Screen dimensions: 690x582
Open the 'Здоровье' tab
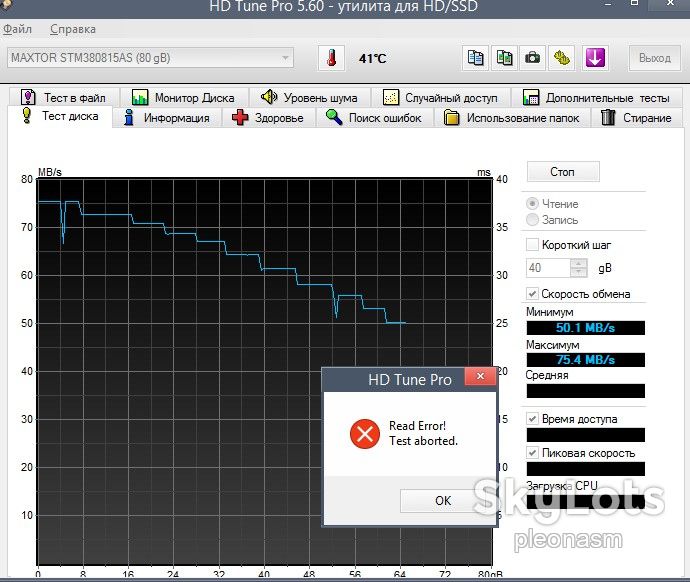[x=268, y=118]
